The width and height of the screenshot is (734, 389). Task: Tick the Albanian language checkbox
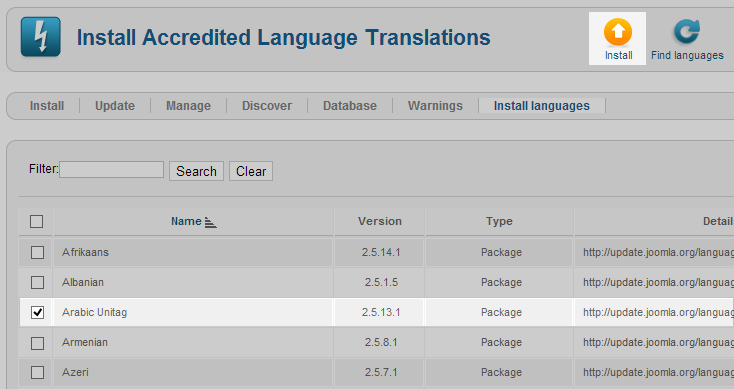click(x=37, y=282)
